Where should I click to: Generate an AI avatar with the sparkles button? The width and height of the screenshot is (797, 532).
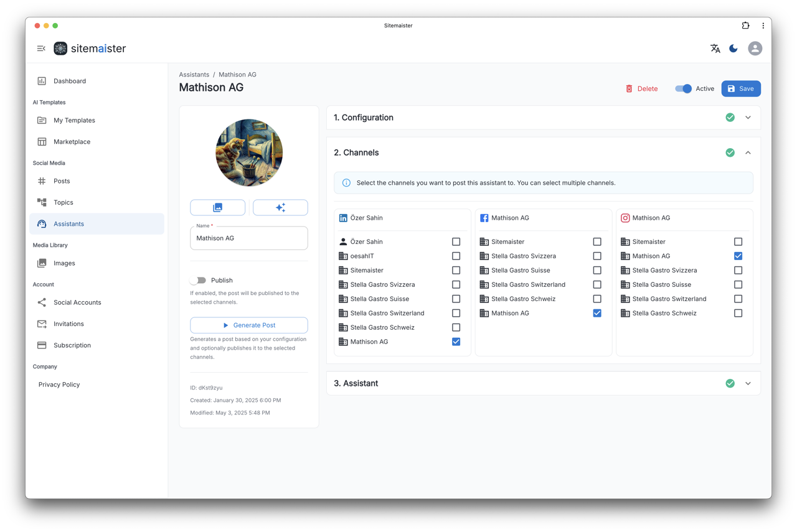coord(280,207)
